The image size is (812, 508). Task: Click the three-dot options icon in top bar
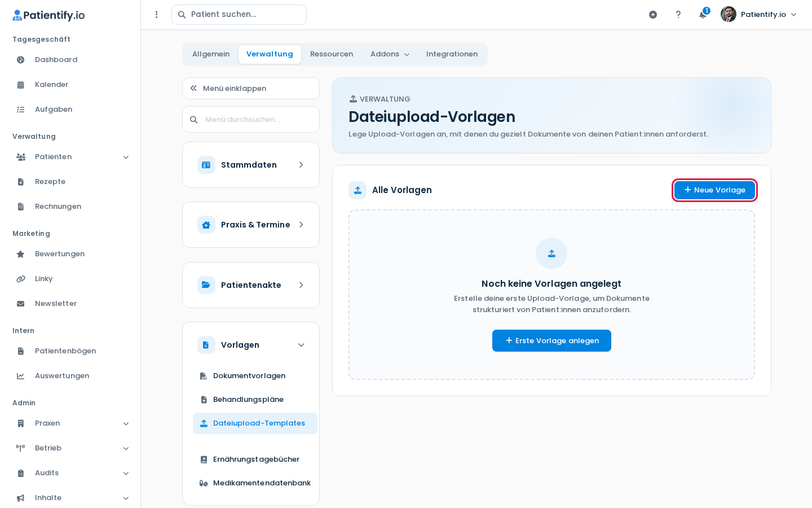(157, 15)
